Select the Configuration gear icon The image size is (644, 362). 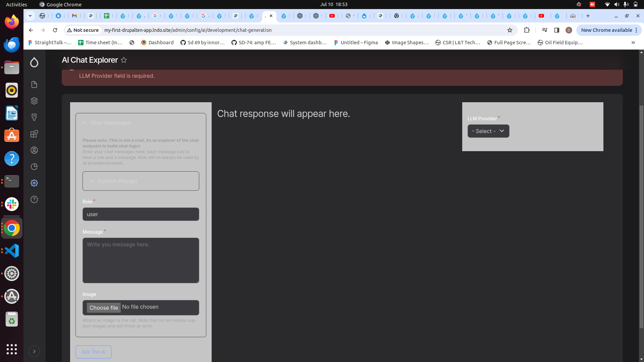pyautogui.click(x=34, y=183)
